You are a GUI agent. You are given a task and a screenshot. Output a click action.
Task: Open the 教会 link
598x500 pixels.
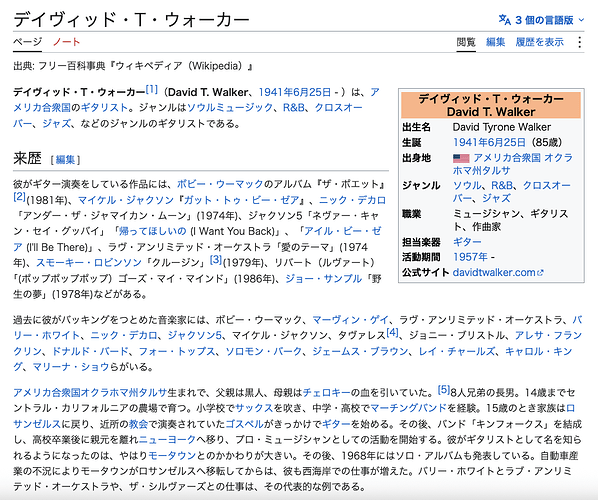pos(138,424)
